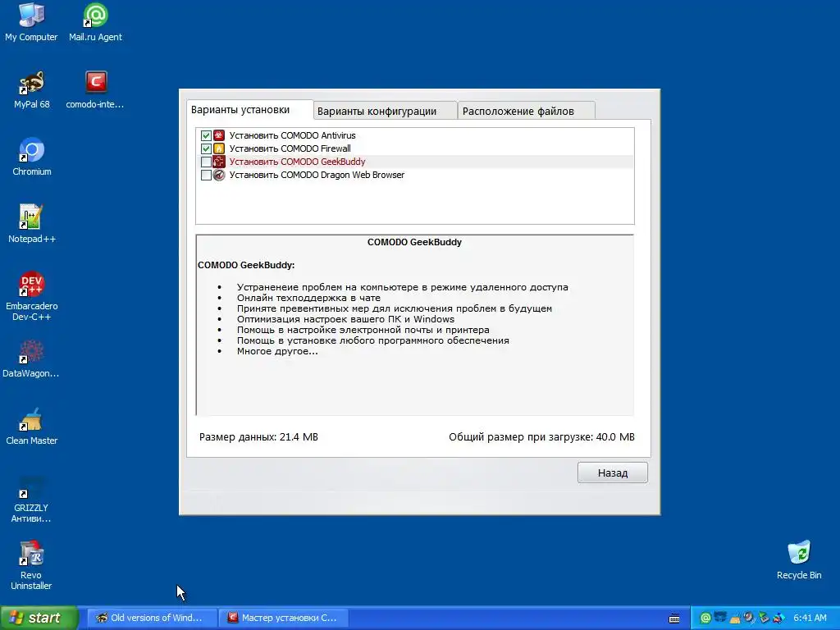Click the GeekBuddy row icon
This screenshot has height=630, width=840.
219,162
